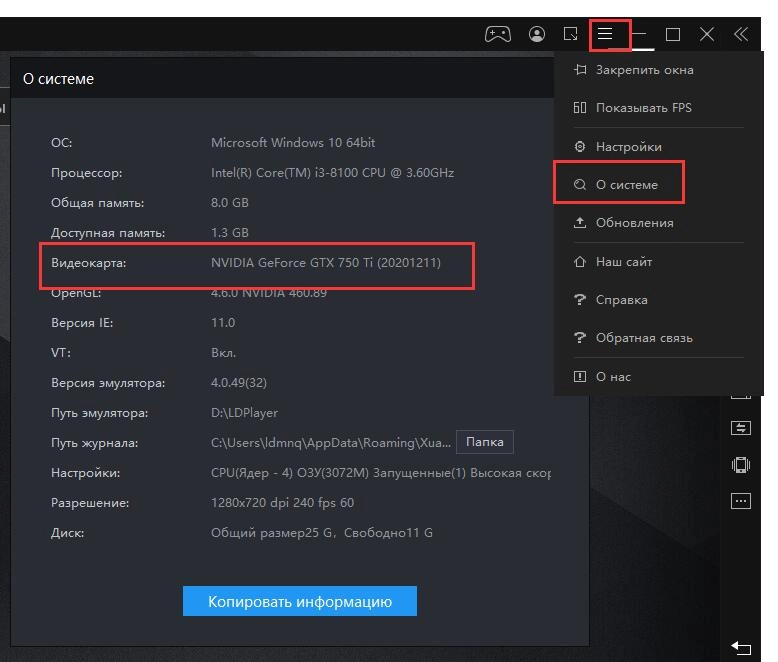The height and width of the screenshot is (662, 778).
Task: Open the more tools ellipsis icon
Action: pyautogui.click(x=741, y=501)
